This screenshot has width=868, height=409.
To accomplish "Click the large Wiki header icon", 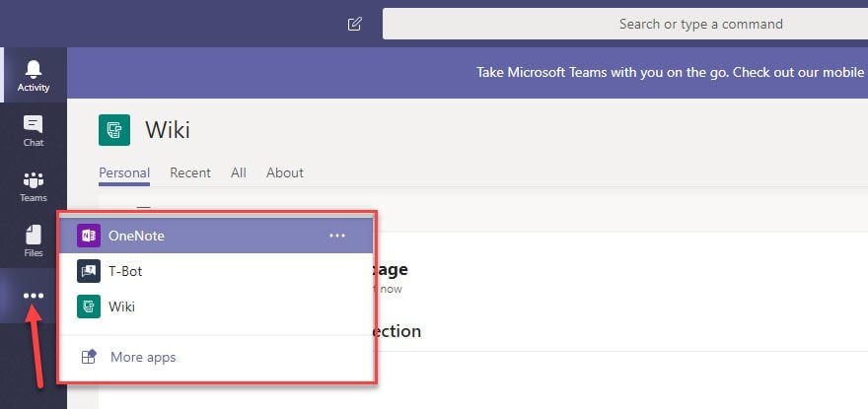I will click(x=114, y=130).
